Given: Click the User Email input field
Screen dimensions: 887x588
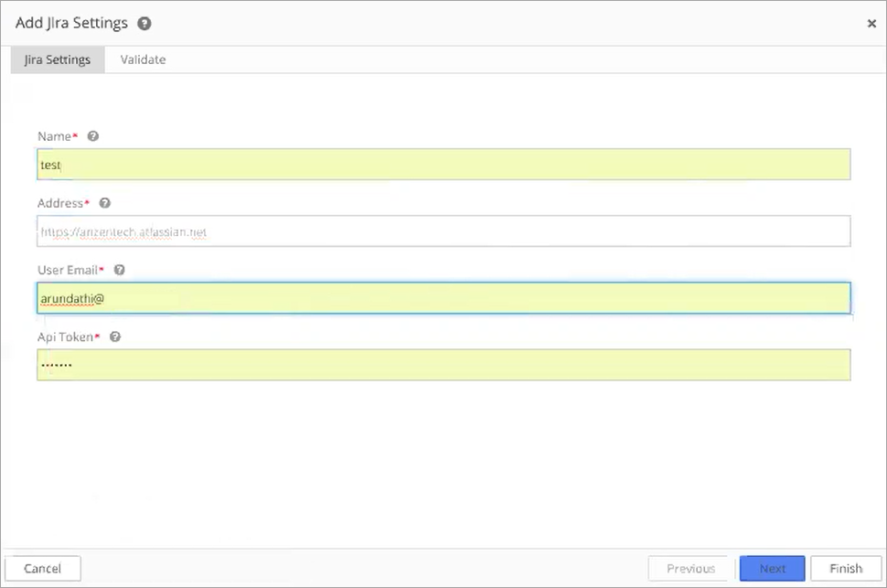Looking at the screenshot, I should (x=443, y=298).
